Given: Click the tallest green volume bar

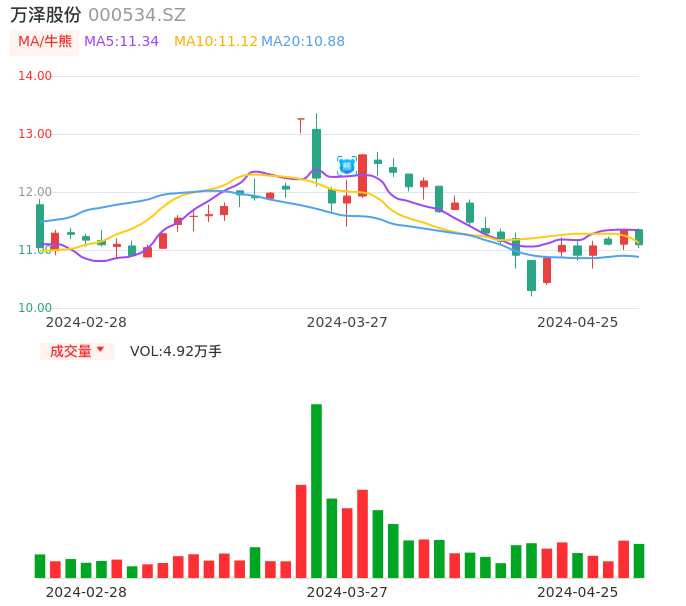Looking at the screenshot, I should tap(316, 491).
